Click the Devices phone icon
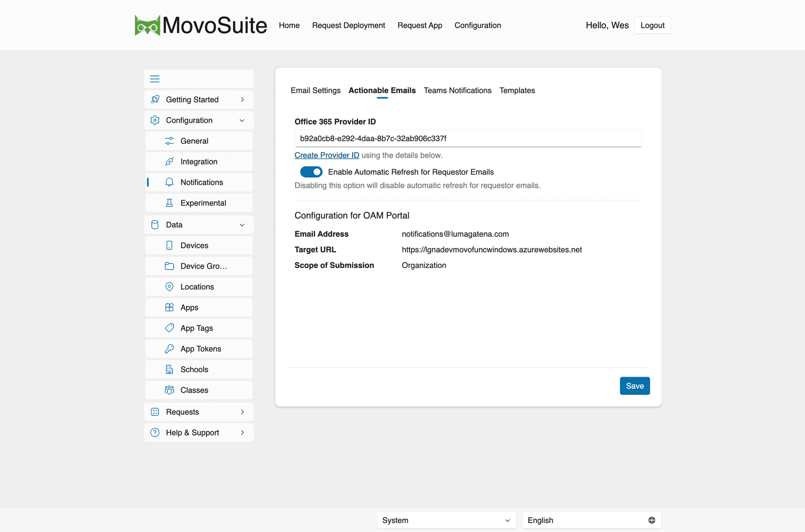The width and height of the screenshot is (805, 532). (x=170, y=245)
